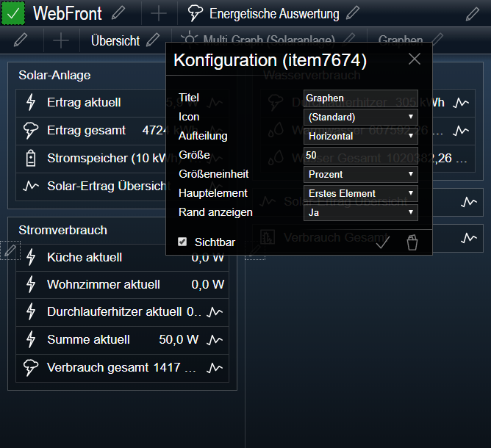This screenshot has width=491, height=448.
Task: Click the pencil icon left of Stromverbrauch panel
Action: point(10,251)
